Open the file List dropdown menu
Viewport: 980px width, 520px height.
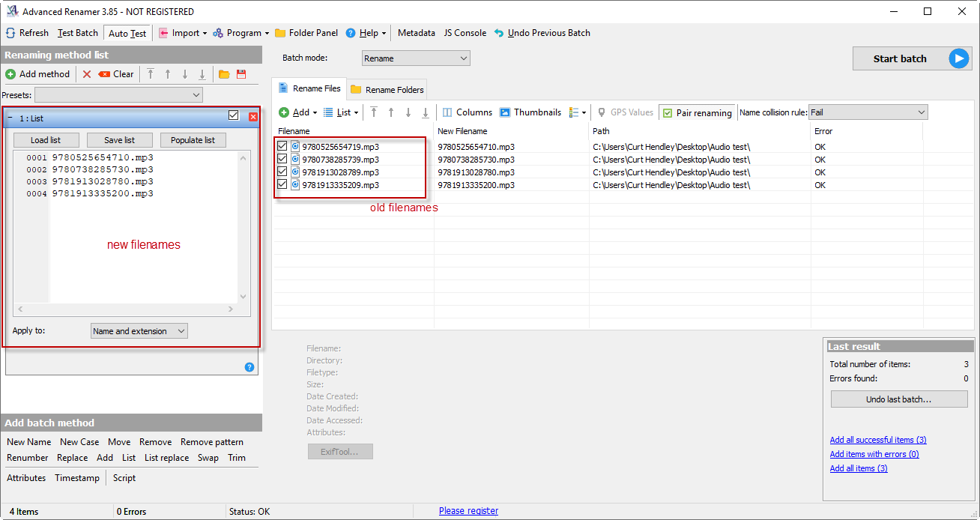click(341, 112)
